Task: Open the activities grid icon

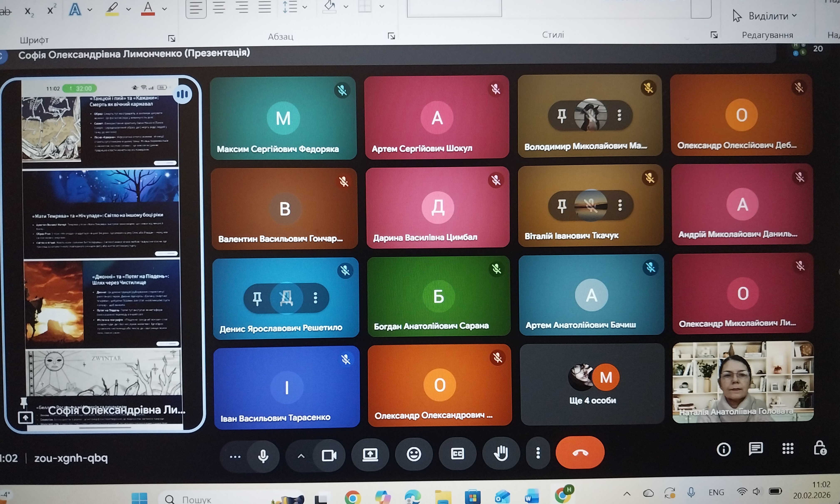Action: [x=788, y=449]
